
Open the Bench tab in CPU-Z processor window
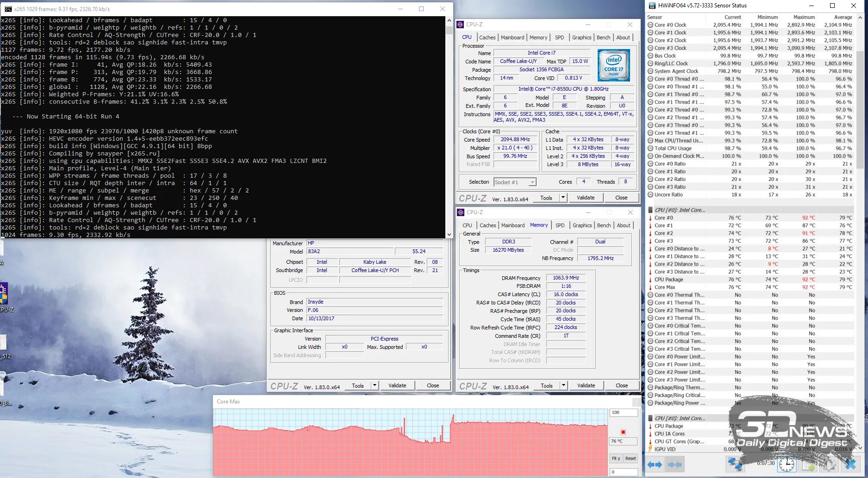click(x=603, y=38)
